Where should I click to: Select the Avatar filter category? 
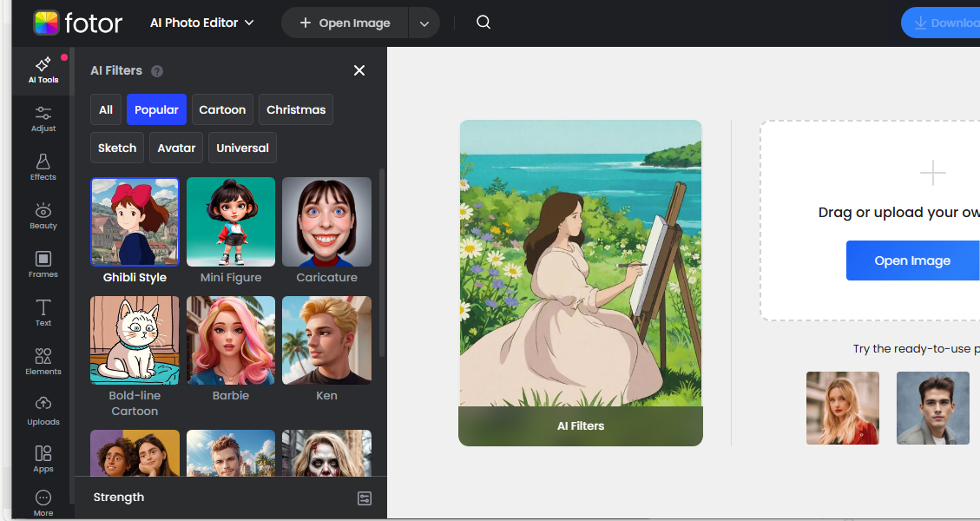click(176, 148)
